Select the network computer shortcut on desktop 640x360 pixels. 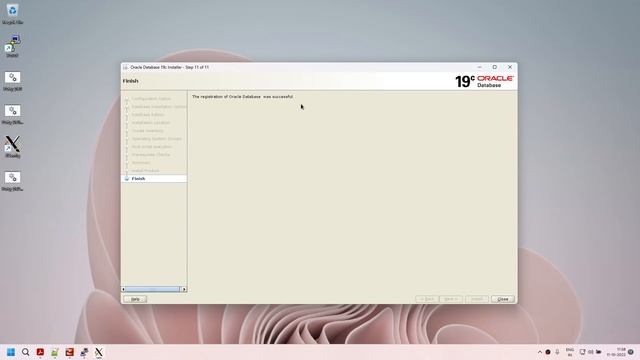(12, 46)
